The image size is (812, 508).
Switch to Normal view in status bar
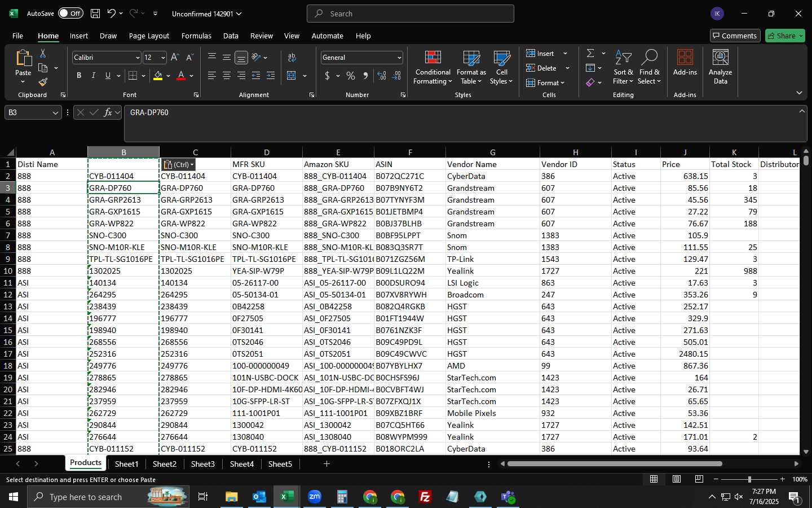(x=654, y=479)
